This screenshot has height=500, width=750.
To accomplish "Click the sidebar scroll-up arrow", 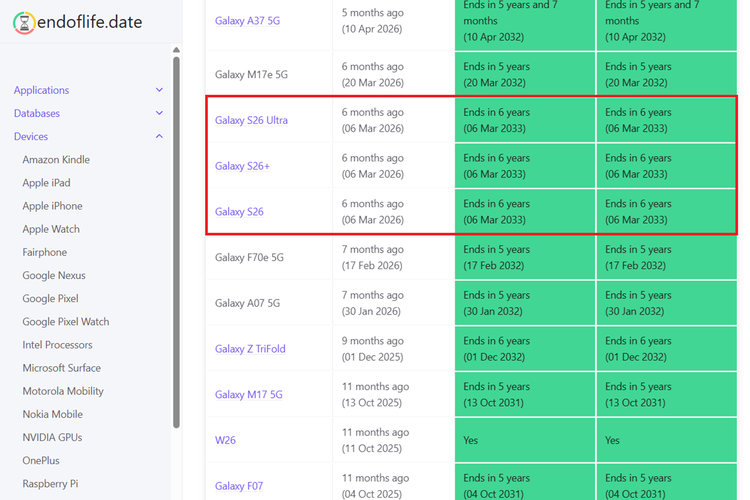I will point(176,50).
